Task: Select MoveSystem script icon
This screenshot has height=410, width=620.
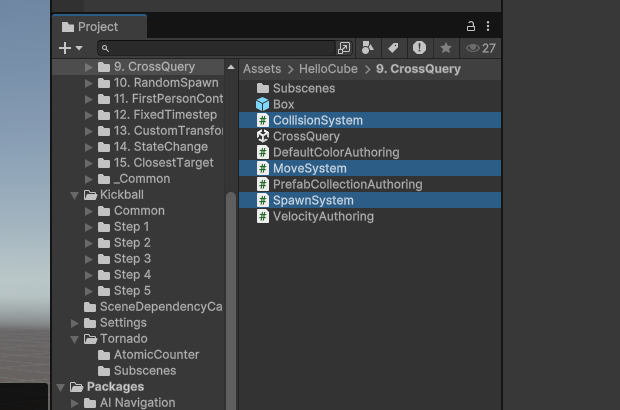Action: tap(263, 168)
